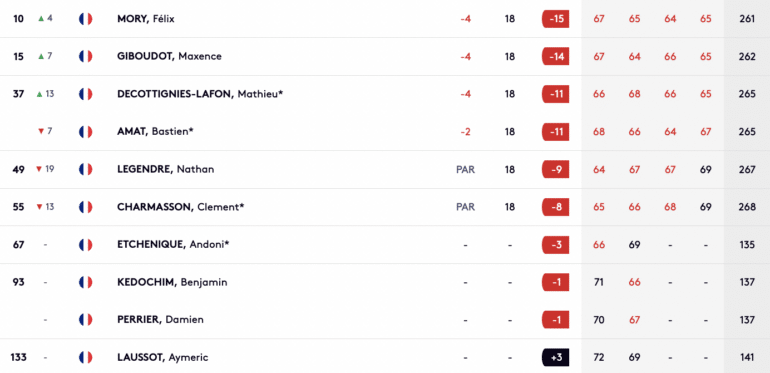Open player DECOTTIGNIES-LAFON, Mathieu
This screenshot has width=770, height=373.
click(x=200, y=94)
